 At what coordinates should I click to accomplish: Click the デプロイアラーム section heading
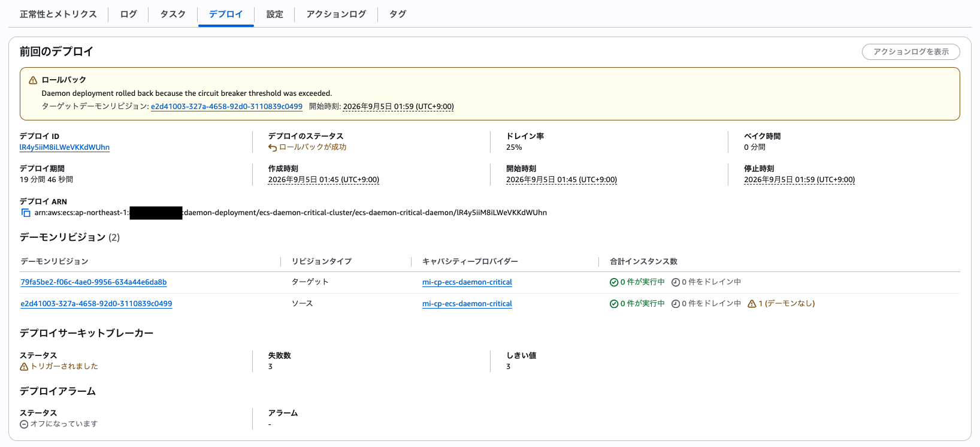[x=58, y=391]
